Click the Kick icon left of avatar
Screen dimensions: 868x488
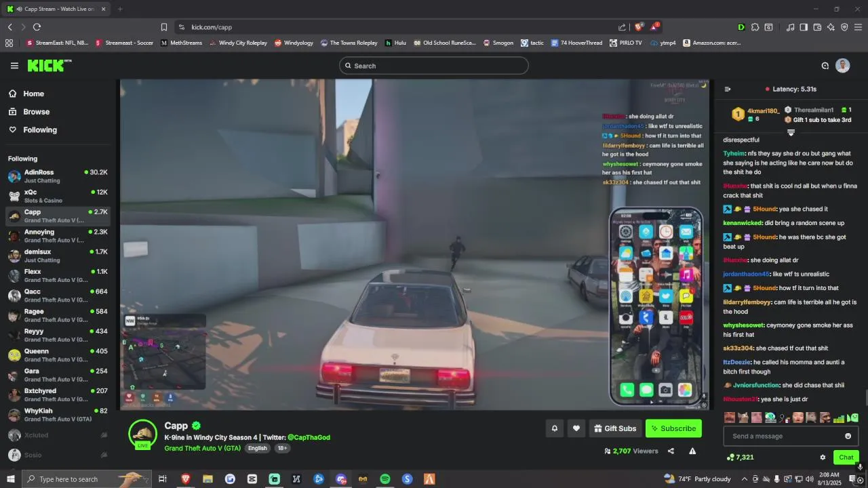825,66
